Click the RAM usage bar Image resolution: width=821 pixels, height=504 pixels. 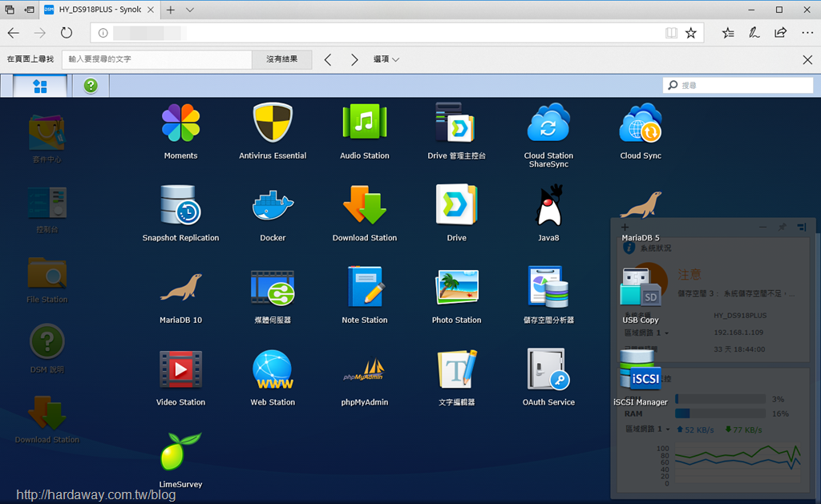(720, 413)
